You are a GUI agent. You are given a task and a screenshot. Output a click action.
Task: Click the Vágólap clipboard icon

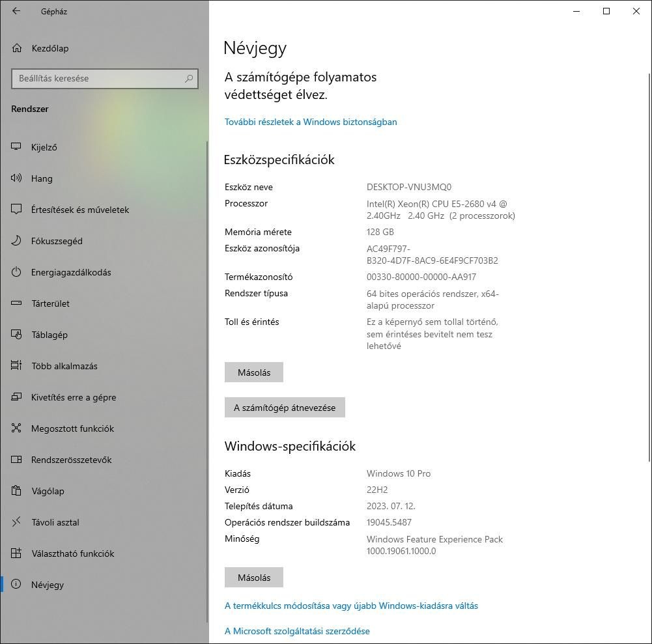pos(16,490)
